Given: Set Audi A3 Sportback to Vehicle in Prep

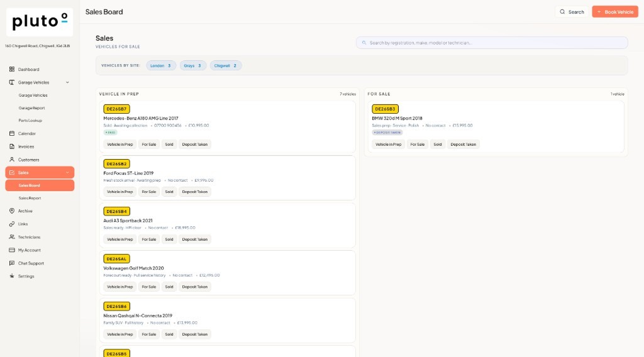Looking at the screenshot, I should [x=120, y=239].
